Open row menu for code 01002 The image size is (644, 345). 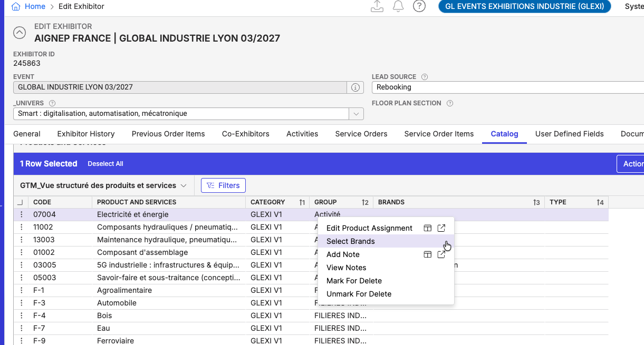[x=22, y=252]
